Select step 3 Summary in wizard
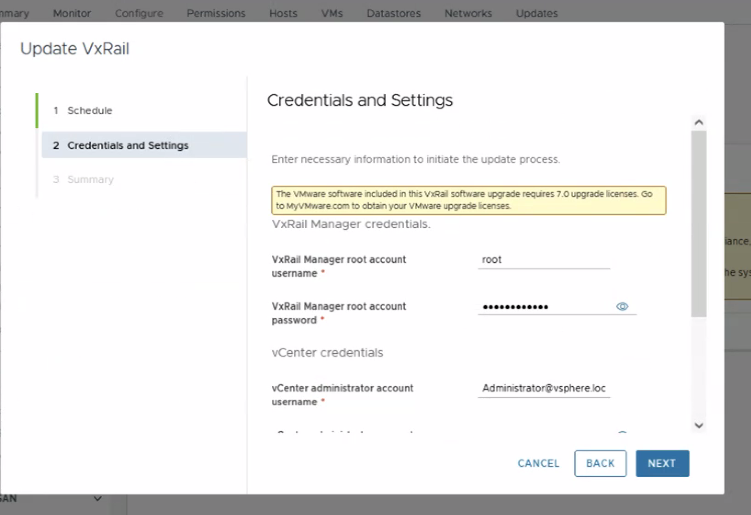 (142, 180)
